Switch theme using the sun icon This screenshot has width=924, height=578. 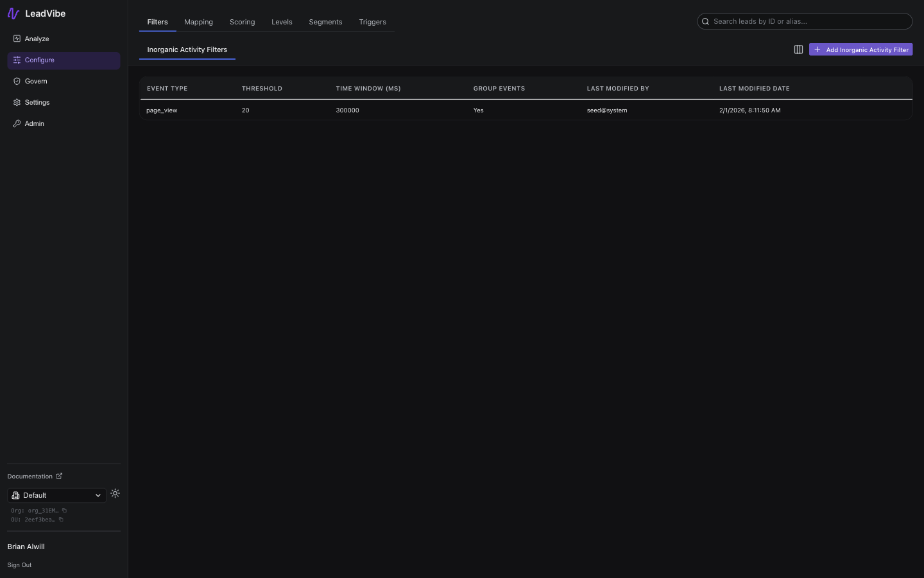pos(115,494)
